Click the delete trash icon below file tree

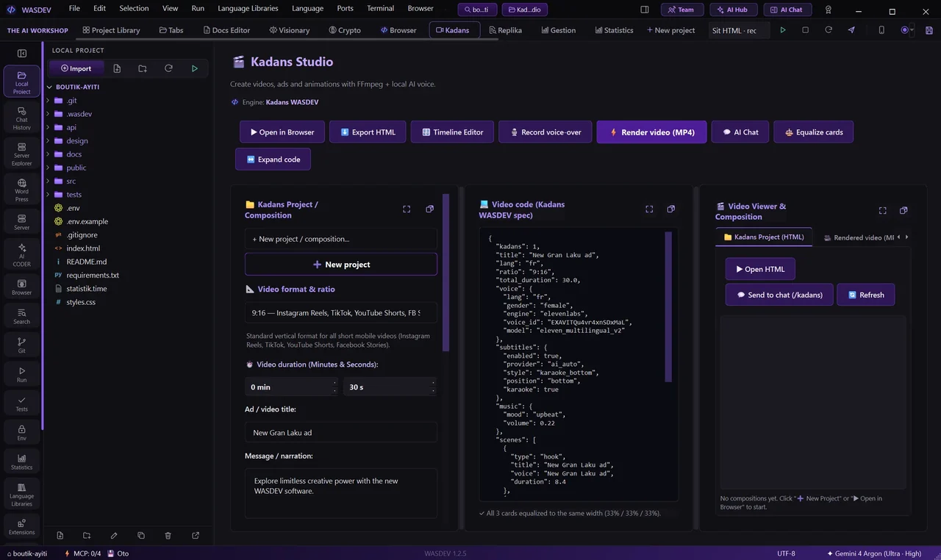coord(168,536)
